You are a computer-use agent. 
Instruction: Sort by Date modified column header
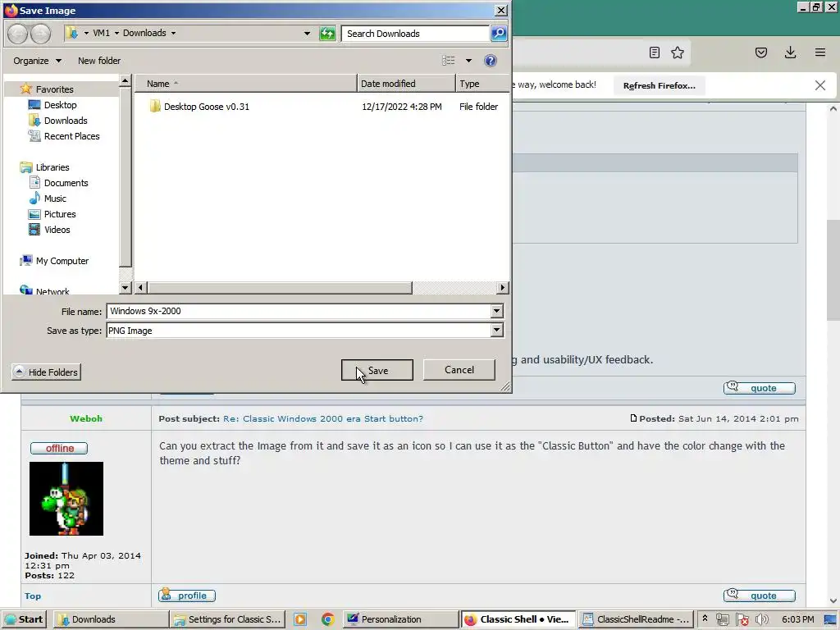point(406,84)
